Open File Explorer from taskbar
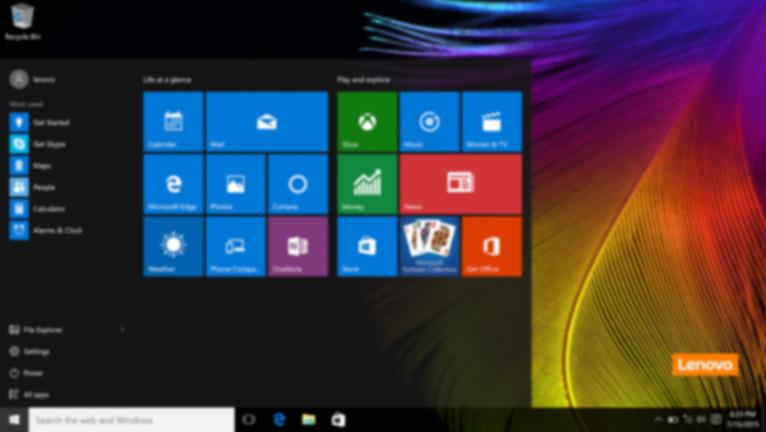Screen dimensions: 766x432 (x=309, y=420)
